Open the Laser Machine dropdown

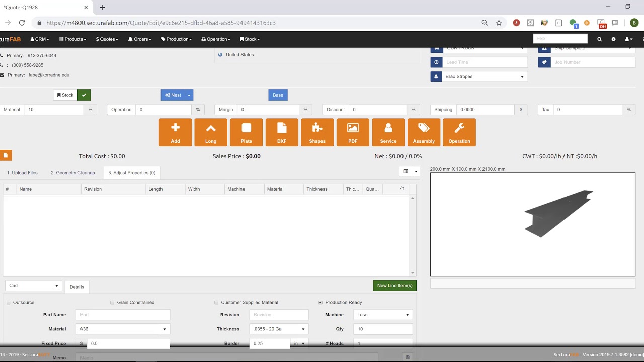pos(383,315)
